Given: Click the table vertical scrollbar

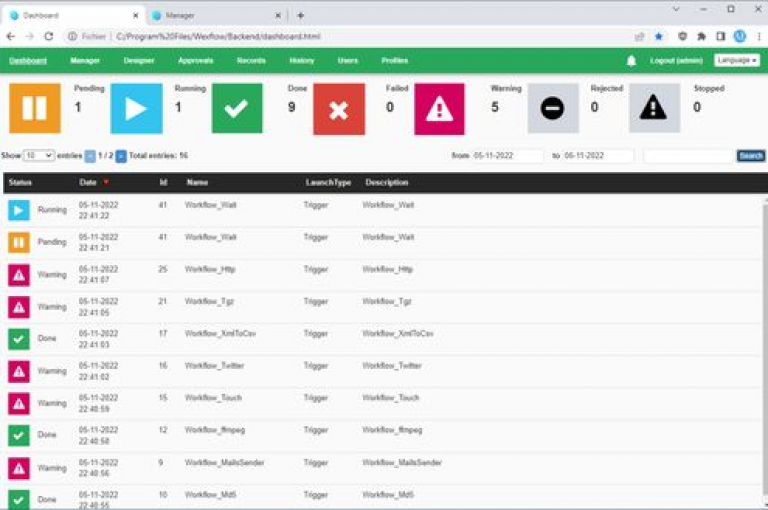Looking at the screenshot, I should click(x=765, y=353).
